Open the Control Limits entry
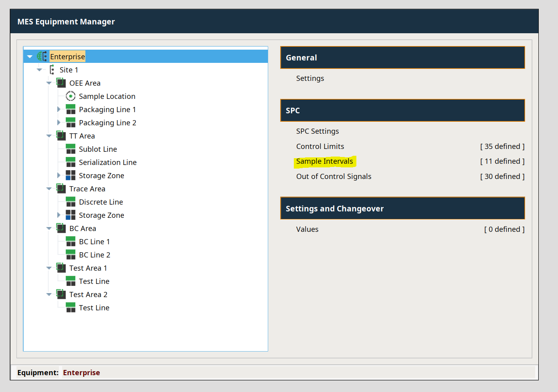Viewport: 558px width, 392px height. tap(320, 147)
